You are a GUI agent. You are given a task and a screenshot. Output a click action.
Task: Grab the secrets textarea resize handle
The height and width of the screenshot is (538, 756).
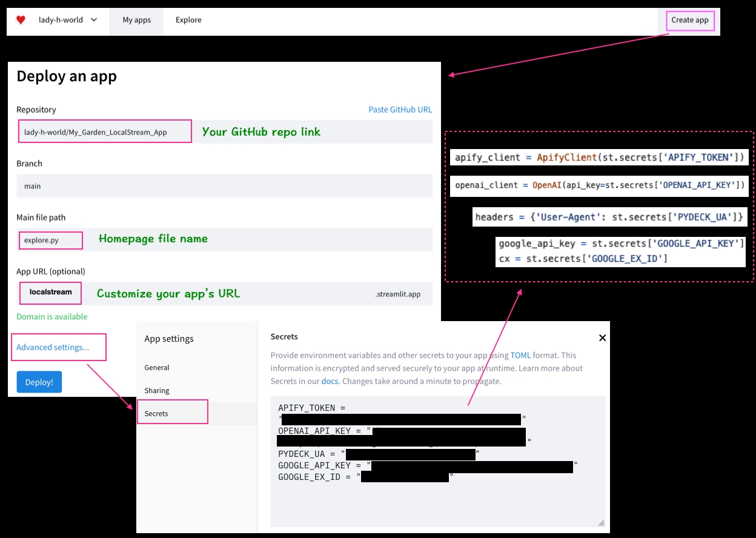tap(601, 522)
